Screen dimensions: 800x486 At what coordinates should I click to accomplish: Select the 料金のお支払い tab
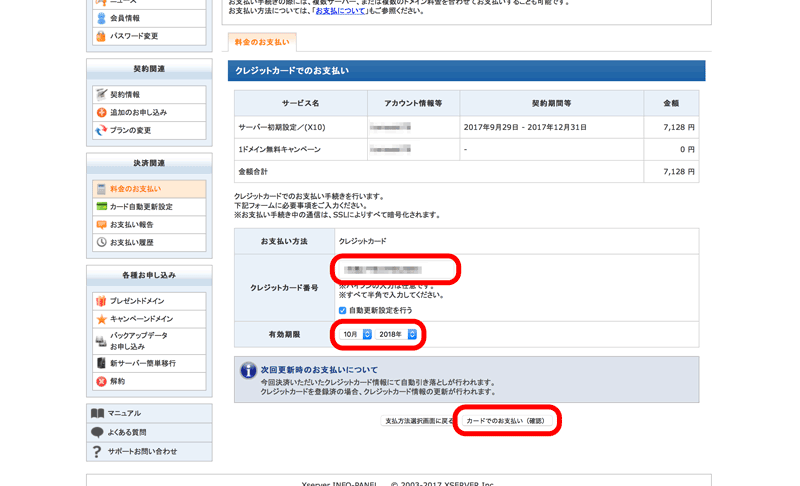point(262,42)
